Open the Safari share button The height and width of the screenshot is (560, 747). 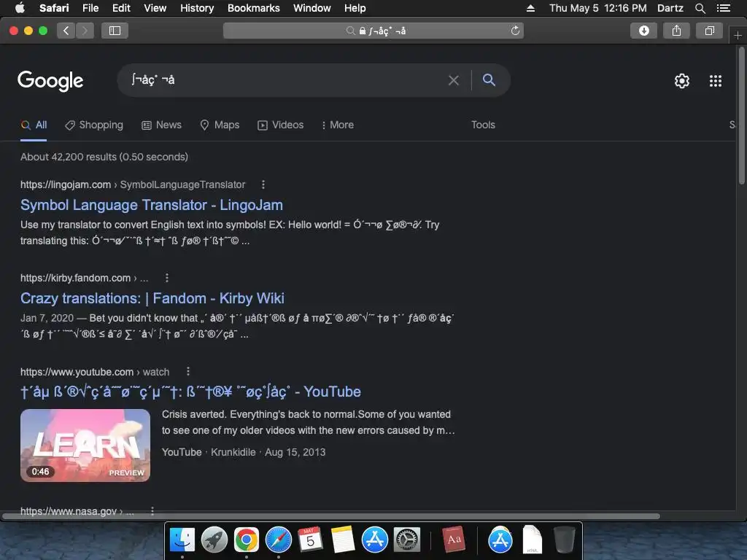[x=676, y=31]
